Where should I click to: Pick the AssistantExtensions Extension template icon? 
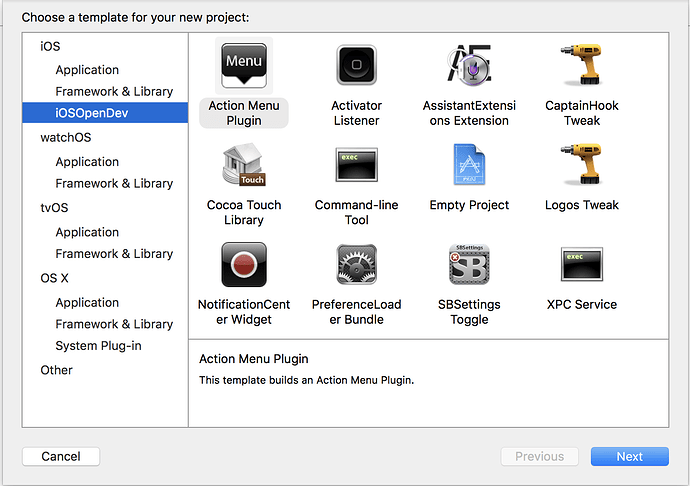tap(469, 65)
